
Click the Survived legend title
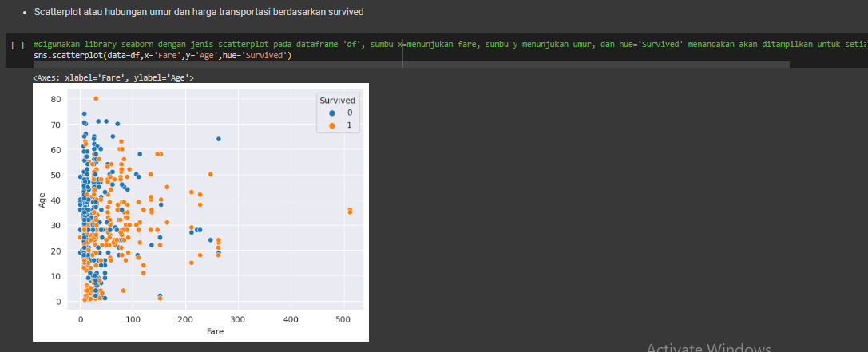[337, 101]
